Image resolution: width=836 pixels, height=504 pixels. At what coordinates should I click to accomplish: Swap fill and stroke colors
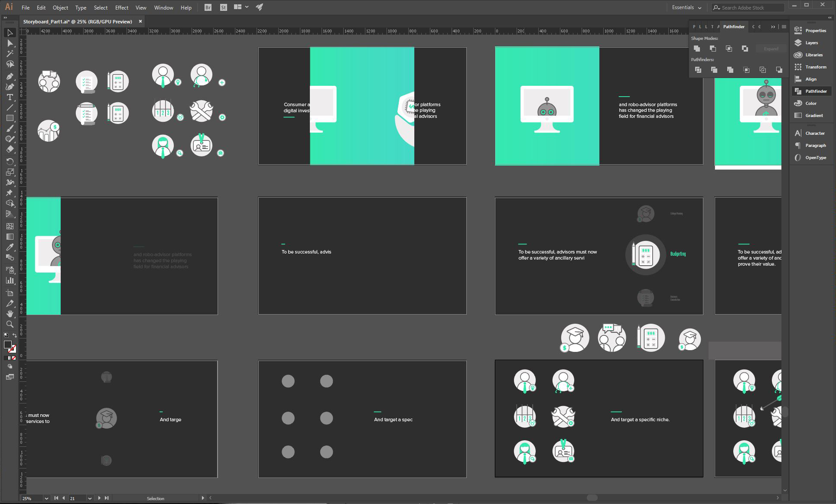click(15, 335)
